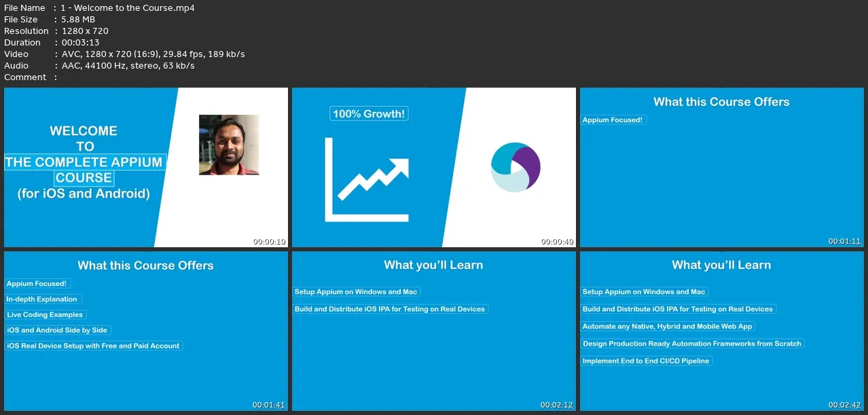
Task: Click "Build and Distribute iOS IPA" in 00:02:12 frame
Action: point(391,309)
